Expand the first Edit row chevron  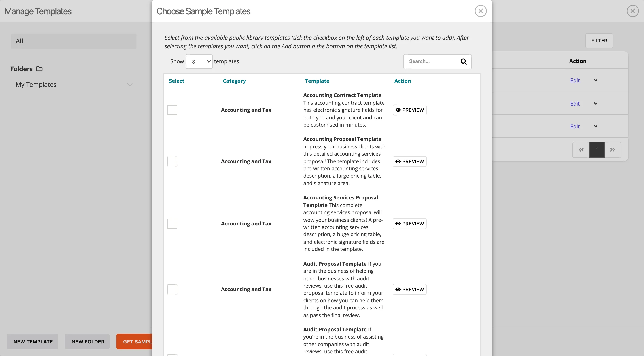click(x=596, y=80)
